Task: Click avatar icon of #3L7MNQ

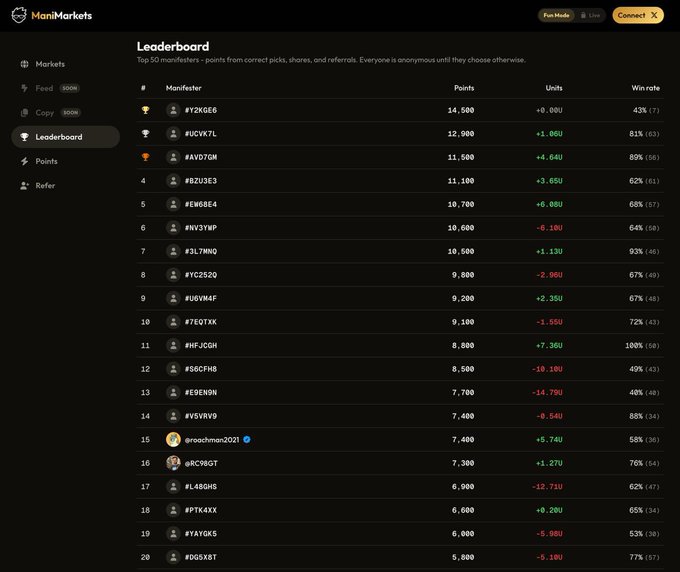Action: 173,251
